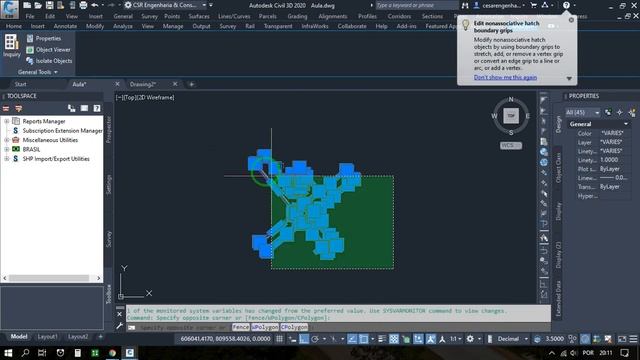The height and width of the screenshot is (360, 640).
Task: Click the Toolspace help question mark icon
Action: pyautogui.click(x=97, y=108)
